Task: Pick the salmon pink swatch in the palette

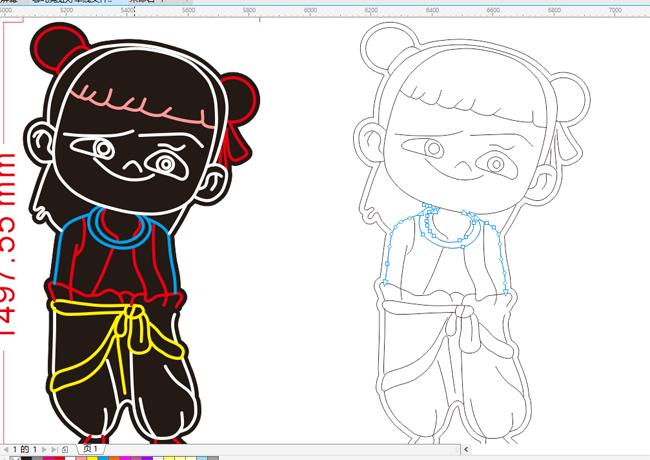Action: point(81,458)
